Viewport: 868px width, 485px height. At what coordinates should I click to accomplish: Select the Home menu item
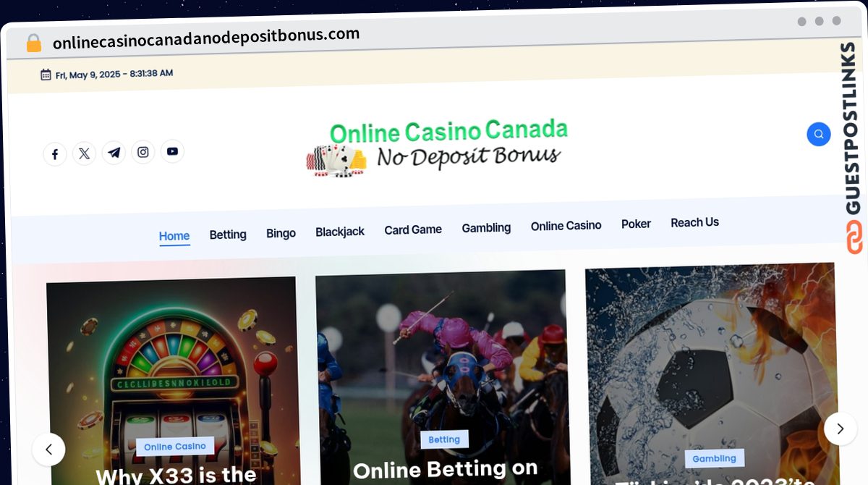(174, 236)
